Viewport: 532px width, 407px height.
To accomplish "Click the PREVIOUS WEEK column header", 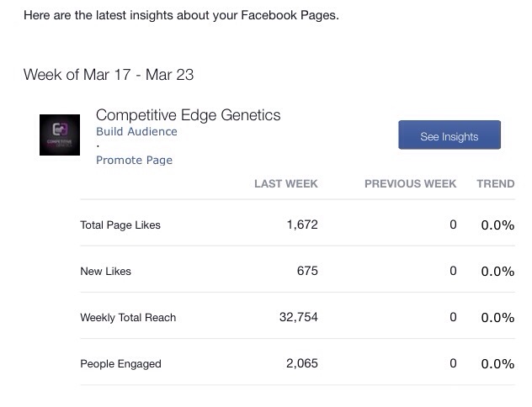I will [410, 184].
